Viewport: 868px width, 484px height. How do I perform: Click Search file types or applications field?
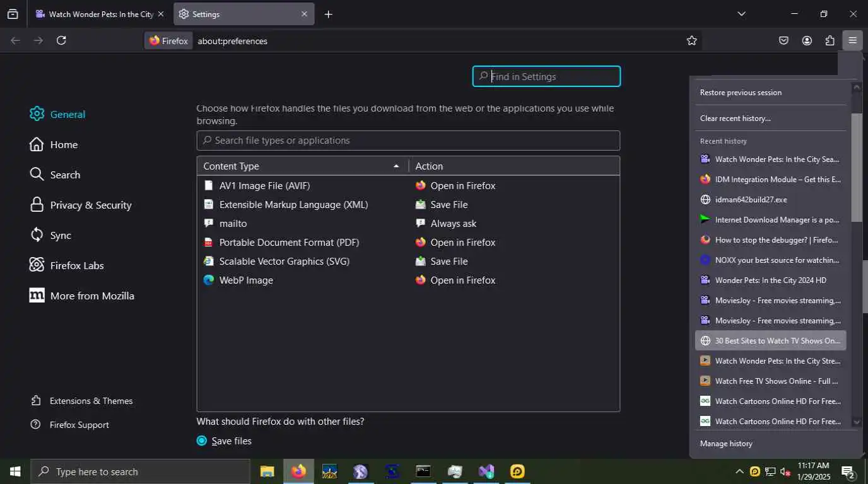pyautogui.click(x=408, y=141)
